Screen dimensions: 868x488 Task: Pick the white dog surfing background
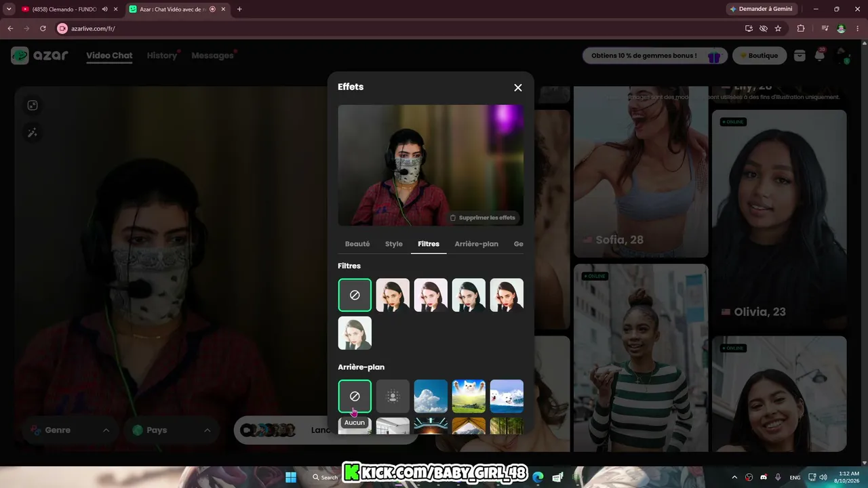tap(507, 396)
